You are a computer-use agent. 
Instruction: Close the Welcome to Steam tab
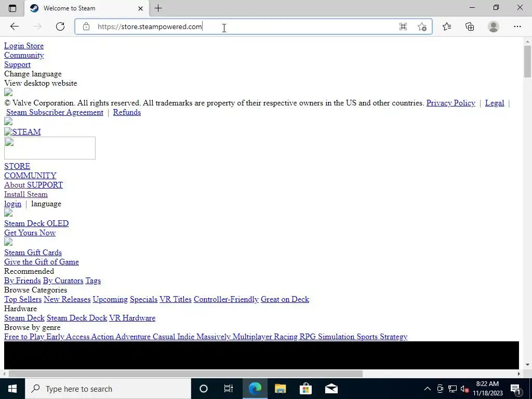(x=140, y=8)
